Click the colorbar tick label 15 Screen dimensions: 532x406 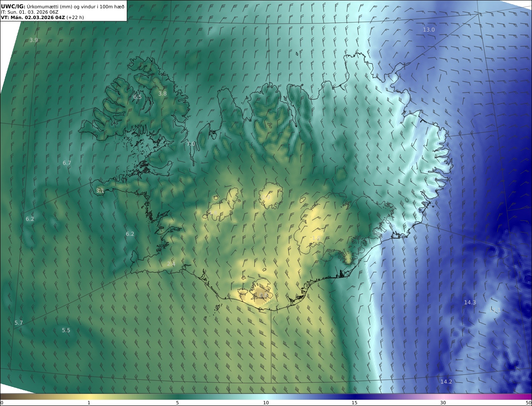point(355,403)
